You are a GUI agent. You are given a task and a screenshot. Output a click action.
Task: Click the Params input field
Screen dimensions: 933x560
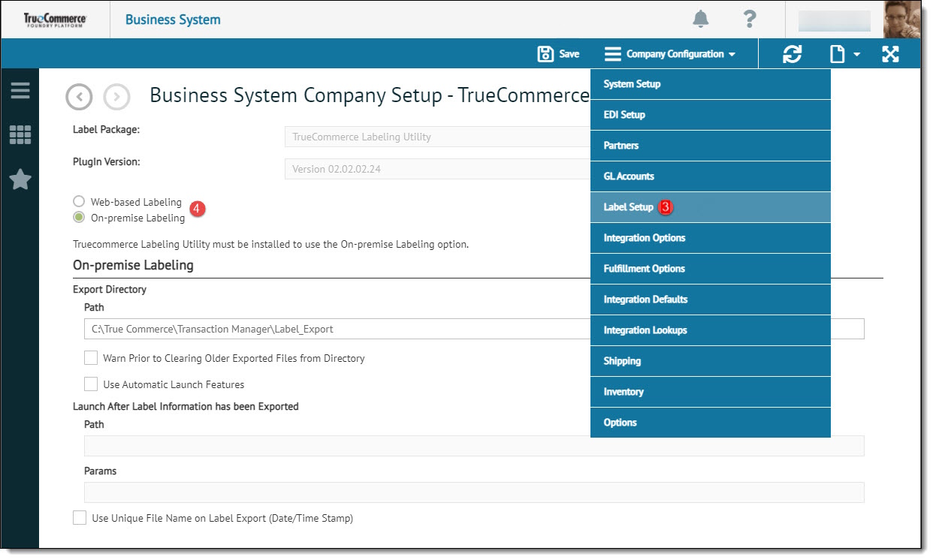pos(474,492)
